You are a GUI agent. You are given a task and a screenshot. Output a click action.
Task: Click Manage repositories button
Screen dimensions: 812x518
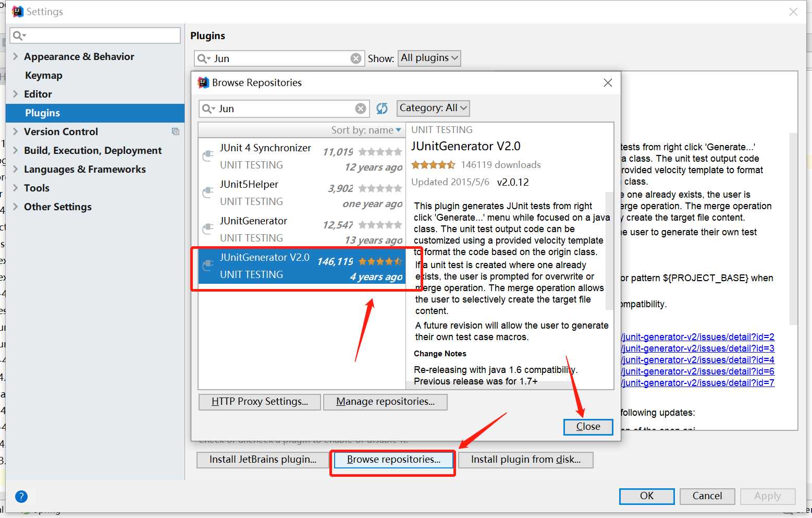(385, 402)
